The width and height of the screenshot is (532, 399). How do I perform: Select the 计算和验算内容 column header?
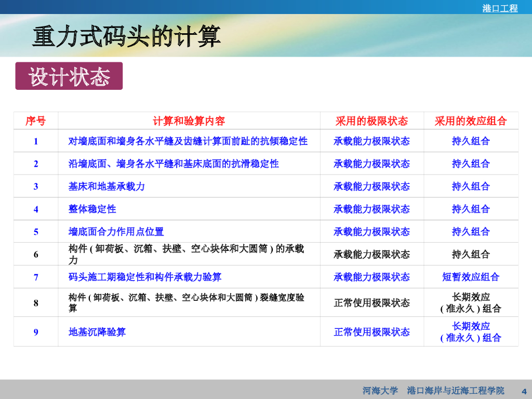point(189,121)
